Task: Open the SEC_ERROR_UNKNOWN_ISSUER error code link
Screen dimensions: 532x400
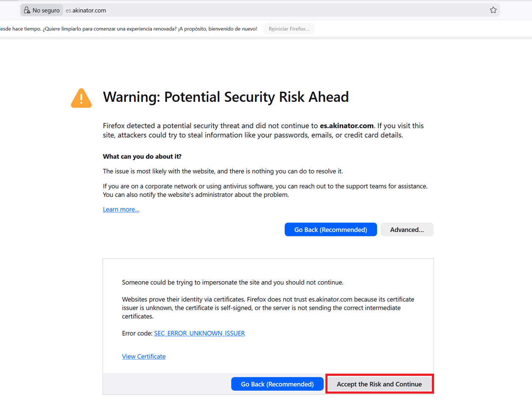Action: pyautogui.click(x=199, y=333)
